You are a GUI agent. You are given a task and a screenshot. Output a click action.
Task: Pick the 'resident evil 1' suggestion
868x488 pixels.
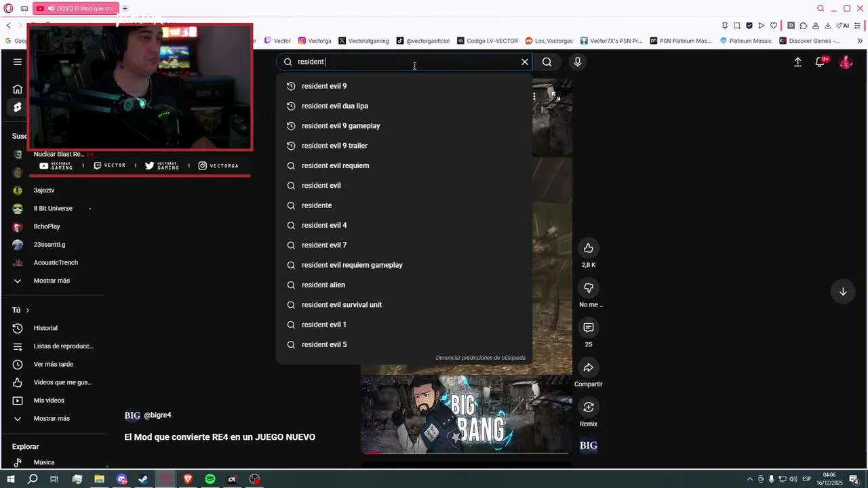coord(403,325)
